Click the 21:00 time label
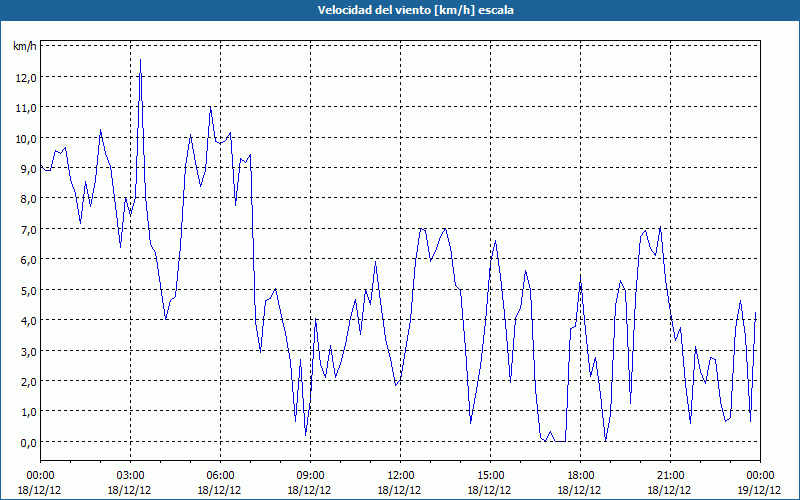800x500 pixels. tap(670, 476)
